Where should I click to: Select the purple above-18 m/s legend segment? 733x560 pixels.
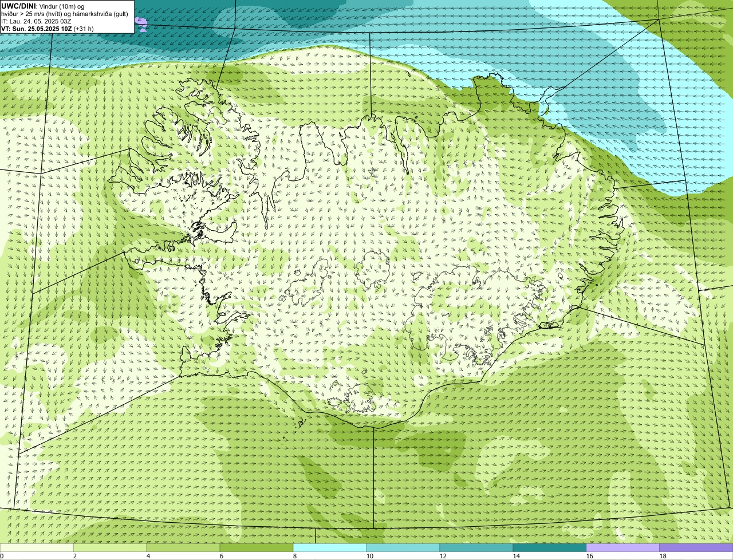(696, 547)
